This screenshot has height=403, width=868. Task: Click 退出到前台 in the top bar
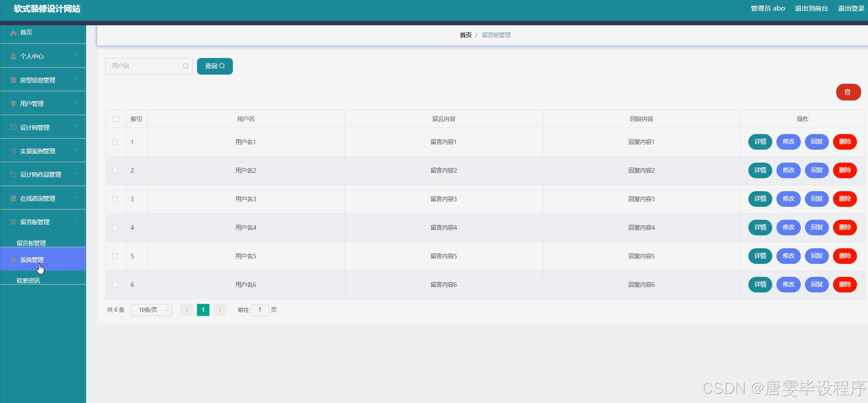point(811,8)
